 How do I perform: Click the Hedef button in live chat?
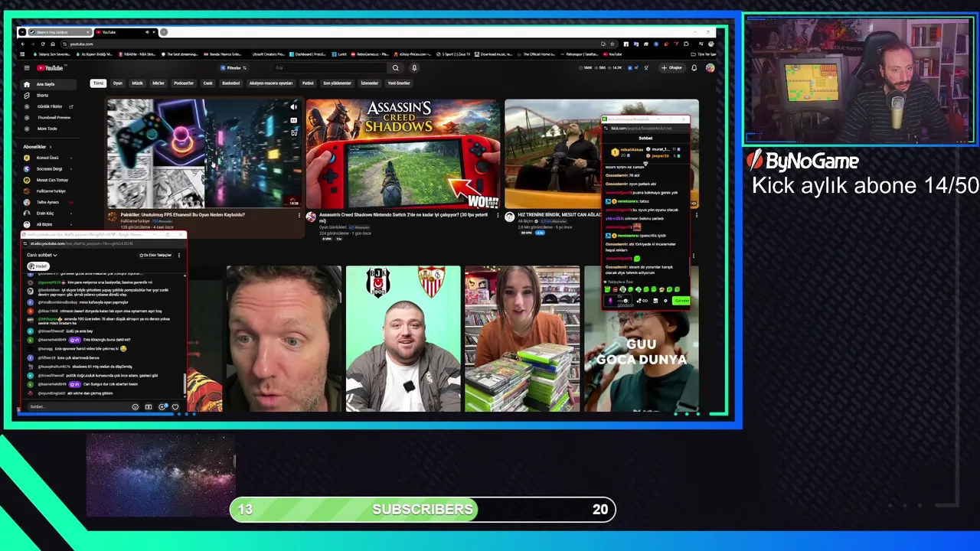point(38,266)
